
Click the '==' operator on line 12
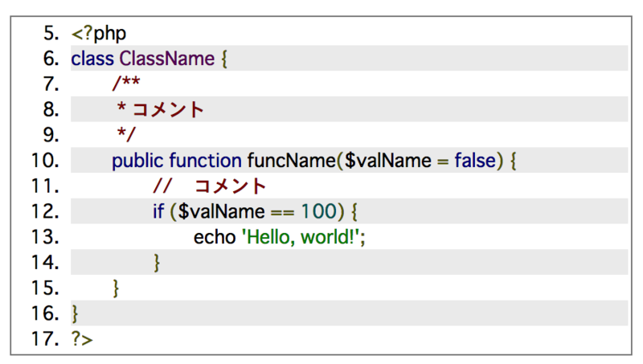coord(283,213)
